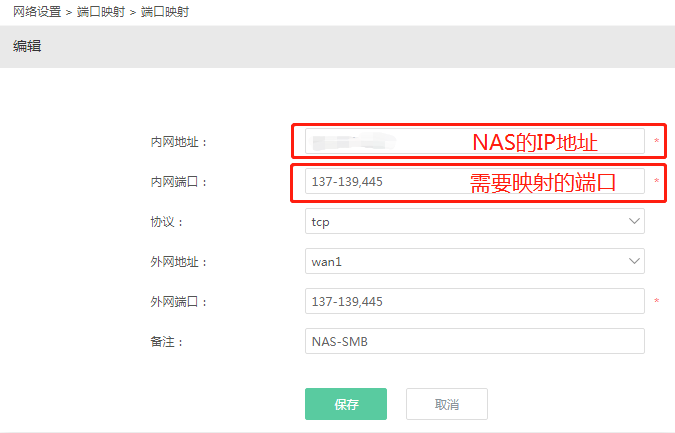Click the 外网地址 dropdown chevron arrow
This screenshot has width=675, height=433.
[x=633, y=261]
